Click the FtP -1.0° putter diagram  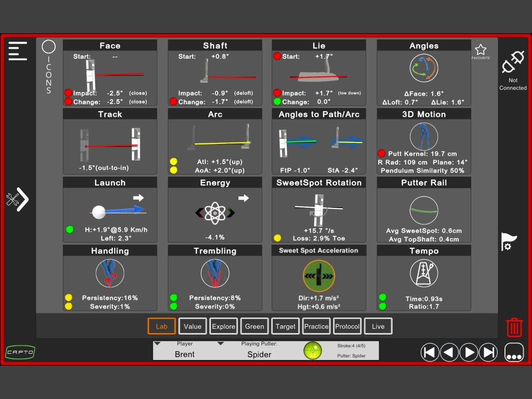point(298,143)
